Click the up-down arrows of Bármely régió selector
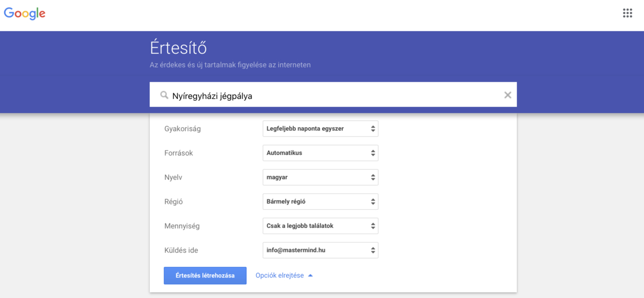The width and height of the screenshot is (644, 298). click(x=372, y=202)
